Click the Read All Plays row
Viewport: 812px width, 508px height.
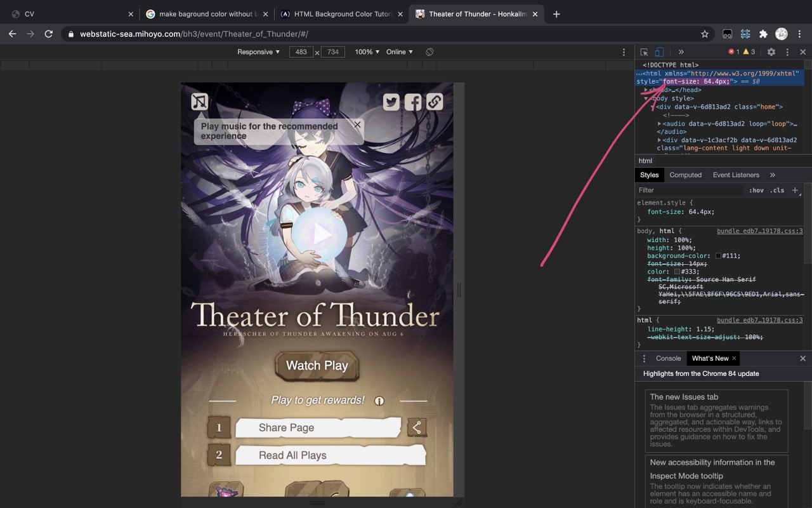pyautogui.click(x=330, y=455)
